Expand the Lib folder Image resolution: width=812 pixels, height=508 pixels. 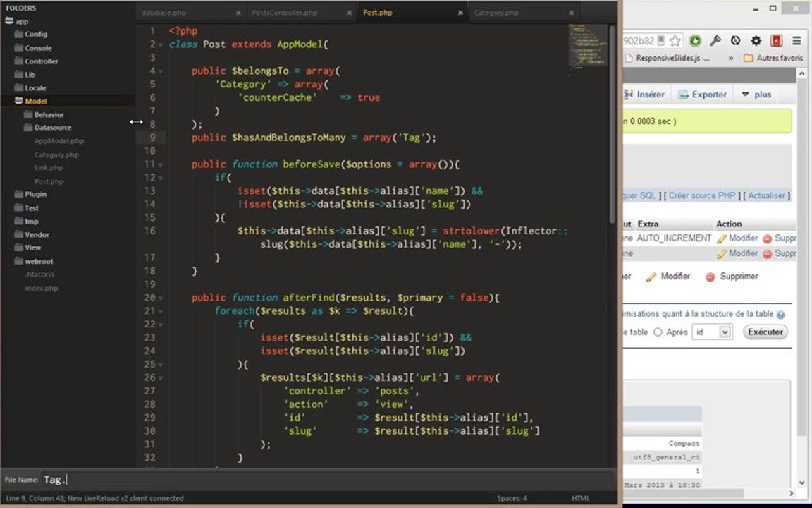pos(25,75)
